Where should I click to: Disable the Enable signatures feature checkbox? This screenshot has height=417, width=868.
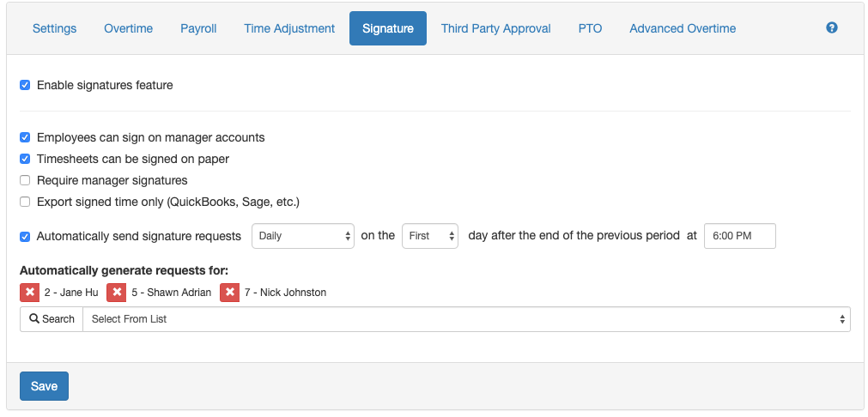[x=25, y=85]
